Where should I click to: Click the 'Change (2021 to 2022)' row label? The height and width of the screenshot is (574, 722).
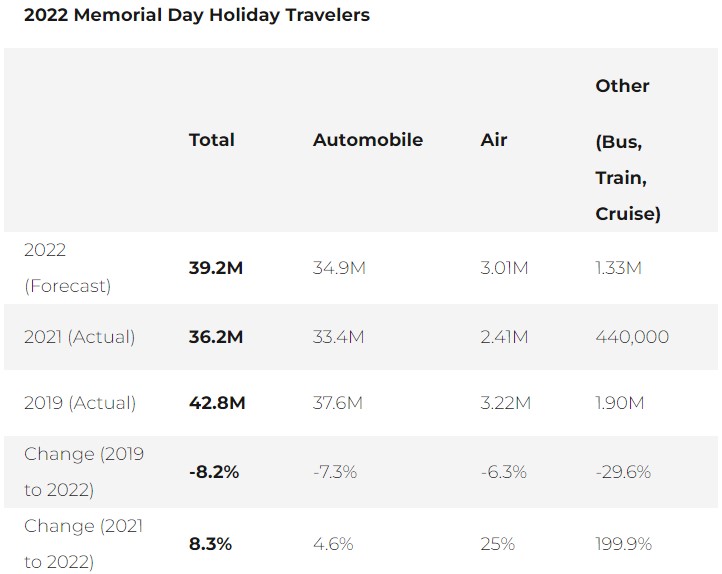84,543
